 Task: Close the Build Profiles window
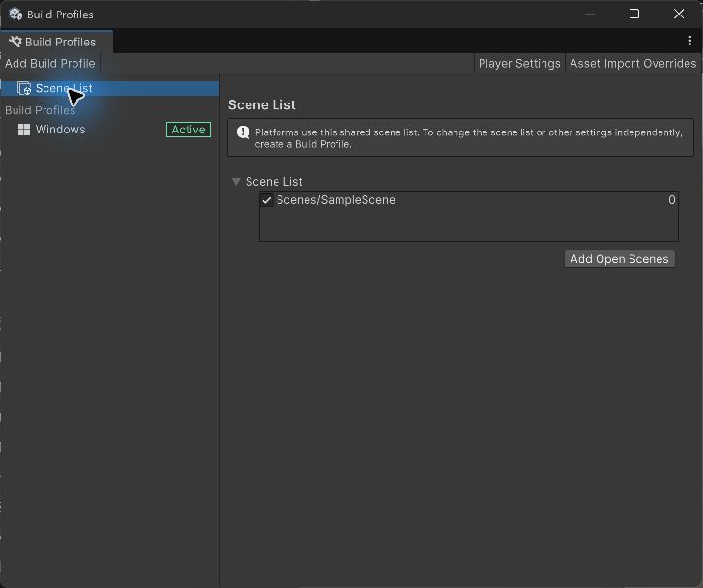click(x=679, y=14)
